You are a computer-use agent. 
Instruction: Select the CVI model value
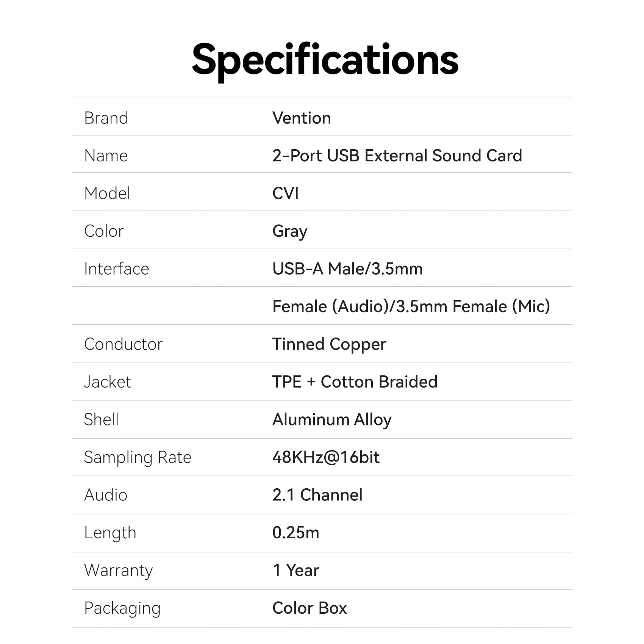[285, 193]
